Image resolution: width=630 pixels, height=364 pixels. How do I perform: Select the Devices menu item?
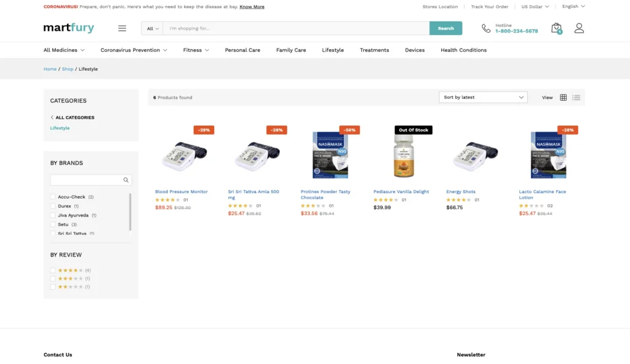click(x=415, y=50)
